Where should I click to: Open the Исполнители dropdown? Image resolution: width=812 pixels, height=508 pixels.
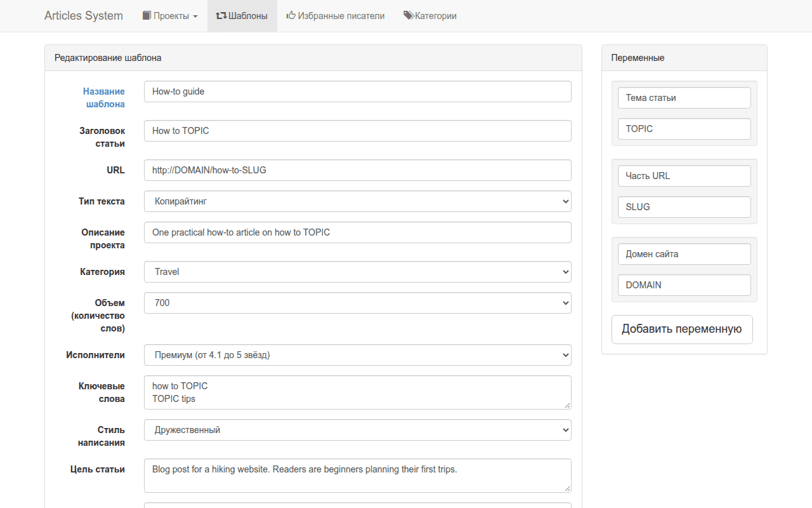point(358,355)
